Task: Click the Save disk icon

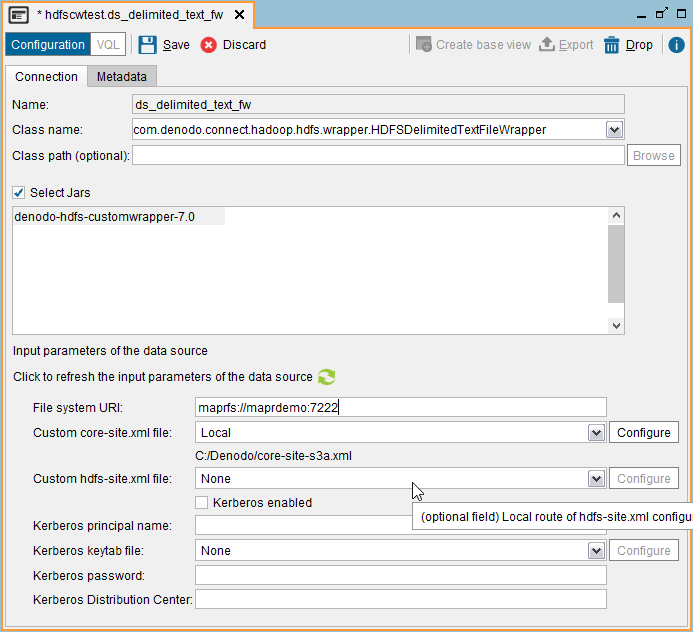Action: click(x=147, y=45)
